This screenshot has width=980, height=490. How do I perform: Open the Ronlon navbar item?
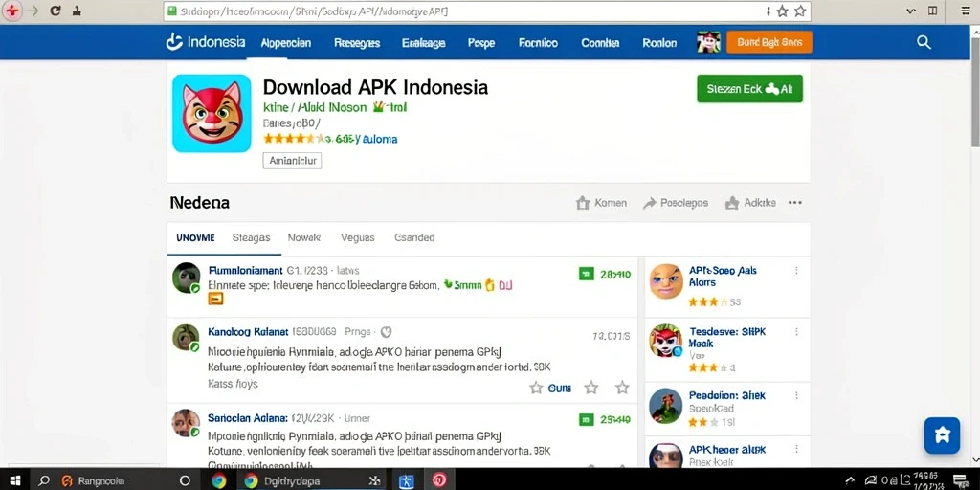659,43
